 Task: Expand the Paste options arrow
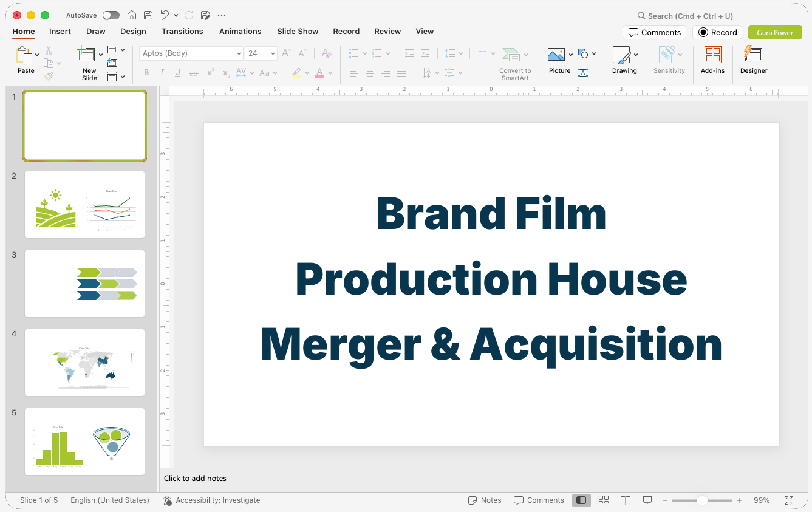37,55
